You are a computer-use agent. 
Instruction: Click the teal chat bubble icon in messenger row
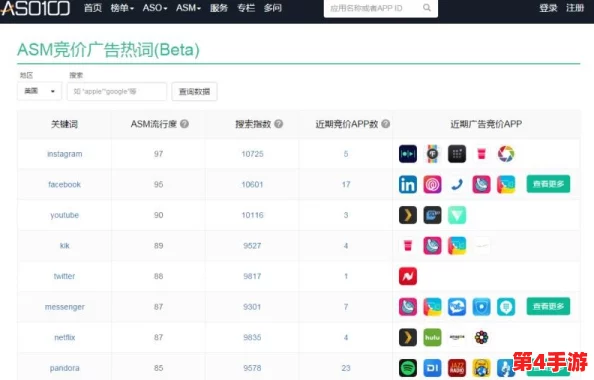506,307
